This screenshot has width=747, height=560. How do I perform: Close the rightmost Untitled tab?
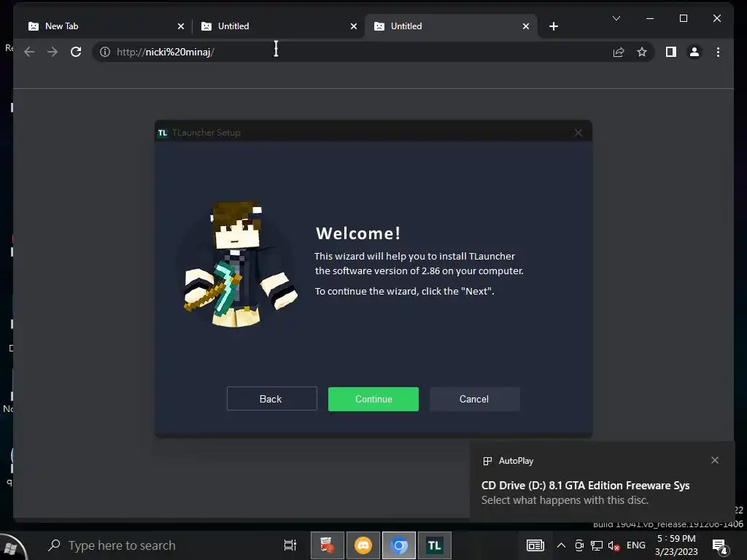[x=526, y=27]
